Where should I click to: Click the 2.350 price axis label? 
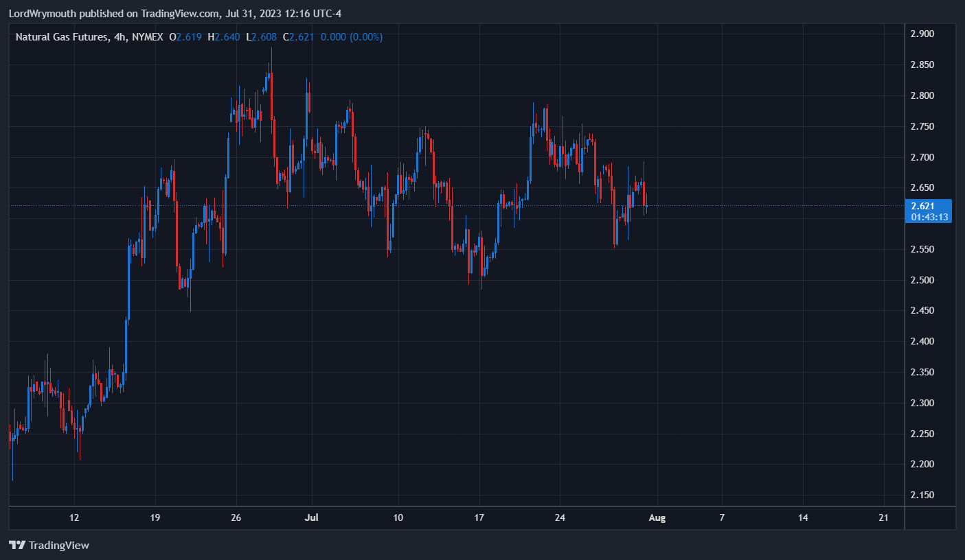point(922,372)
